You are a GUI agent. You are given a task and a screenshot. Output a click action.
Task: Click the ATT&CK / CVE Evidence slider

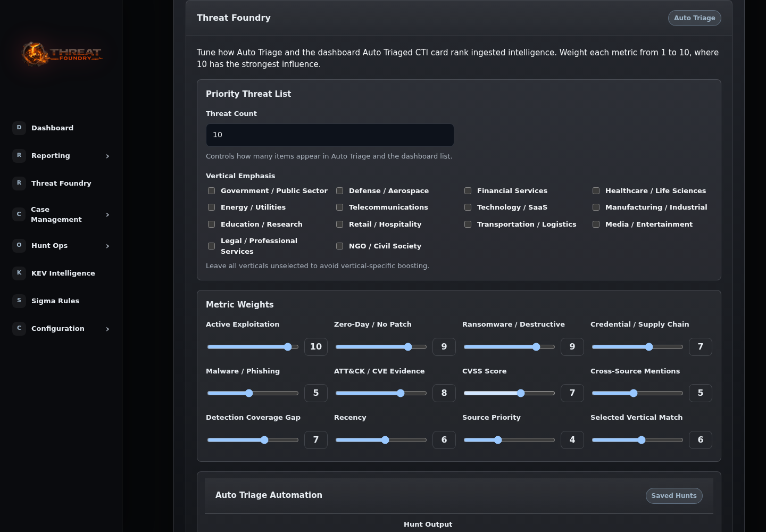[x=381, y=393]
